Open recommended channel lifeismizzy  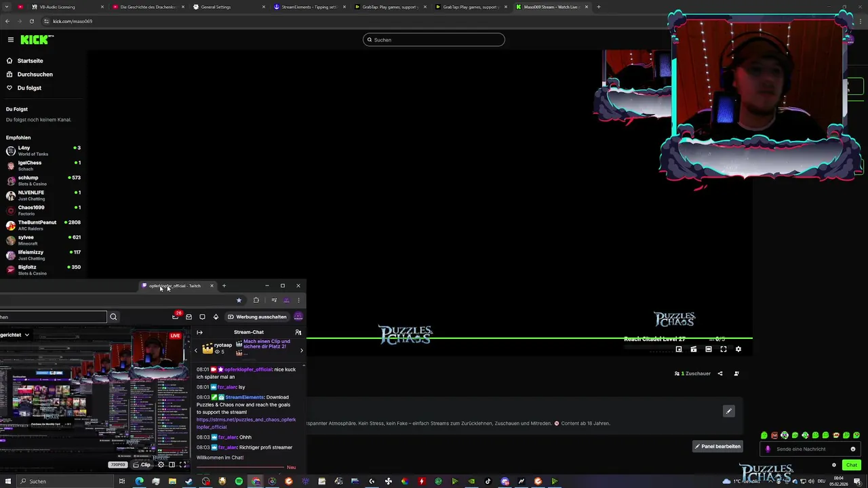coord(43,255)
